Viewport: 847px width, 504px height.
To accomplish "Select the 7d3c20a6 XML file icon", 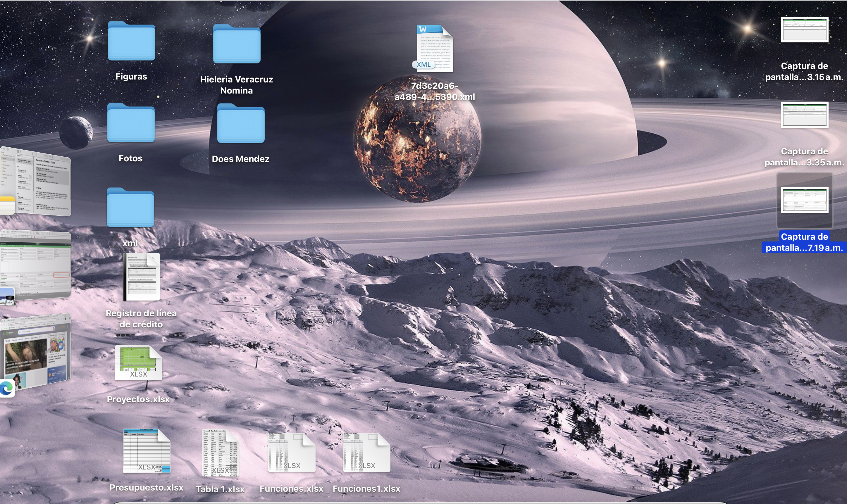I will click(435, 48).
